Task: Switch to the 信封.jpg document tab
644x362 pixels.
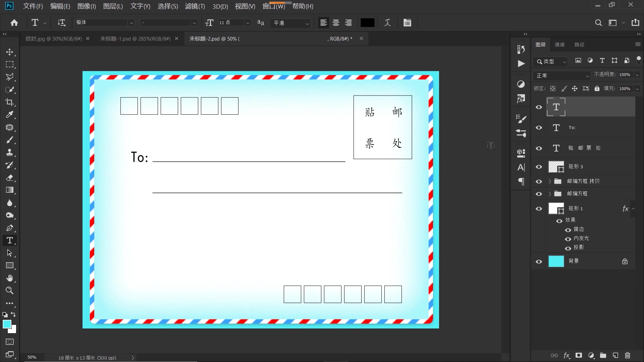Action: pyautogui.click(x=54, y=39)
